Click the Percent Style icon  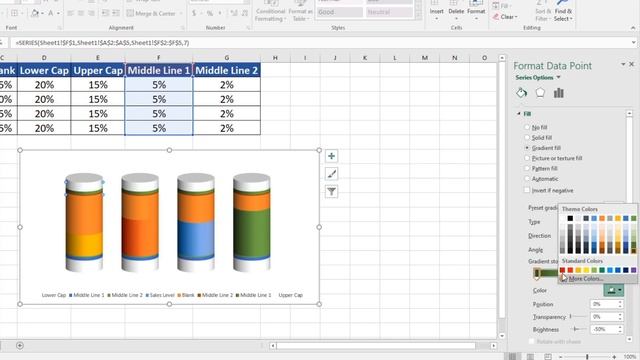[209, 13]
